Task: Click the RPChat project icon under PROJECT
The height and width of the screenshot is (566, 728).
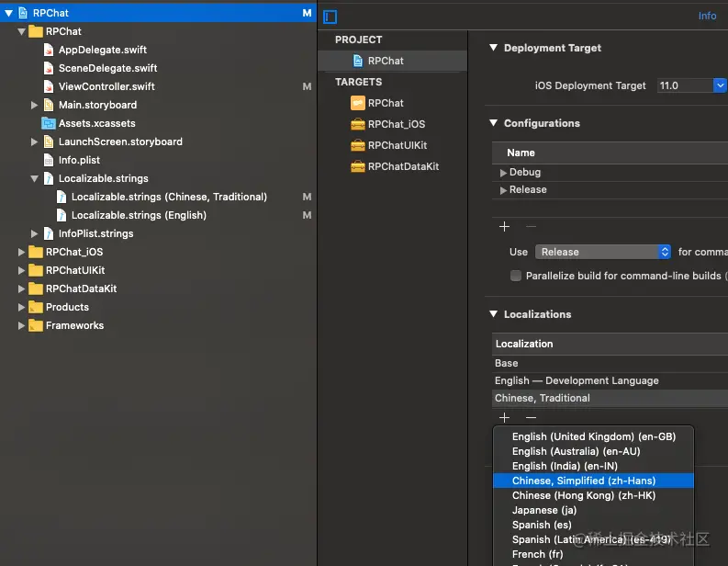Action: (357, 61)
